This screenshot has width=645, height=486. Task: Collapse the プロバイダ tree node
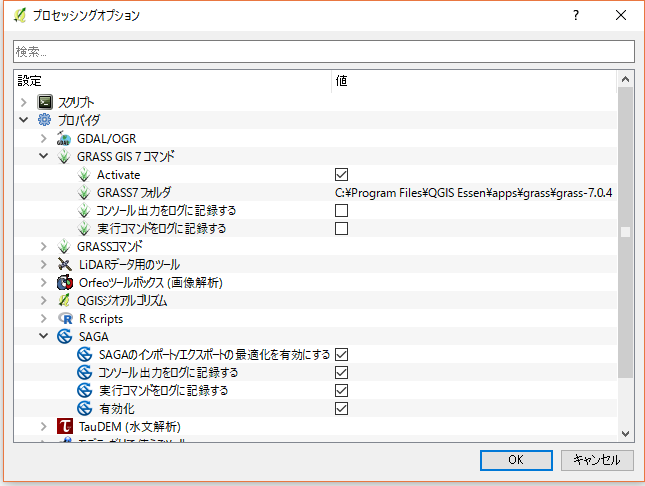24,120
